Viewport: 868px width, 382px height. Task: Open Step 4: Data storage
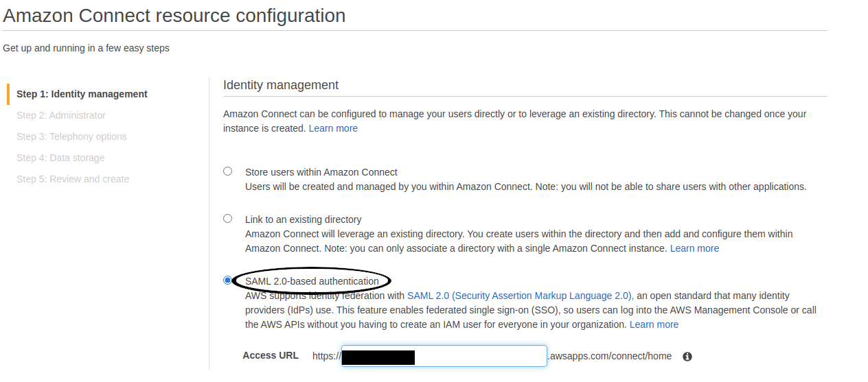[60, 158]
